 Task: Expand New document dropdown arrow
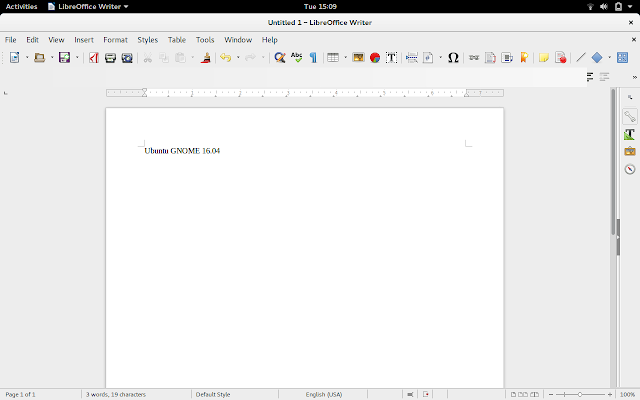point(27,58)
